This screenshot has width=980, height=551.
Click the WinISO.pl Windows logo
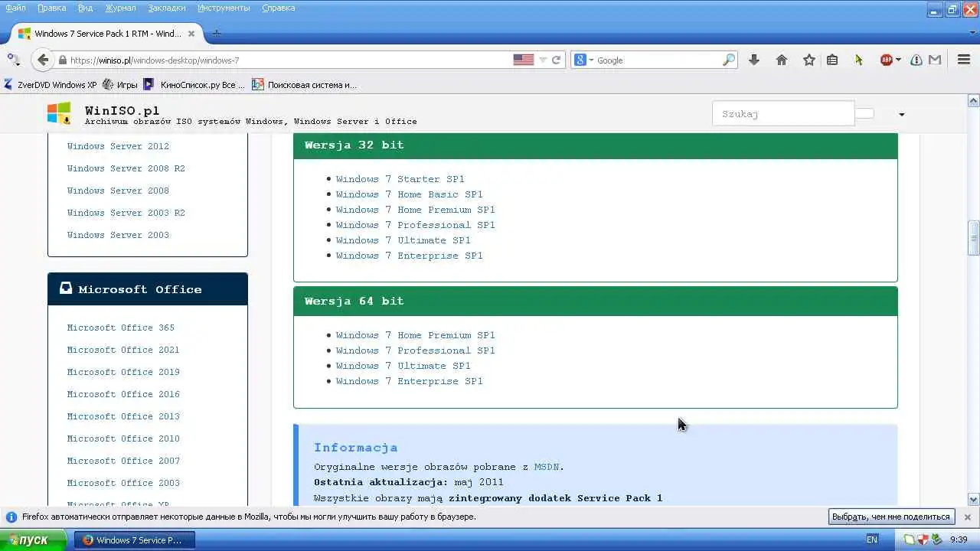tap(59, 113)
